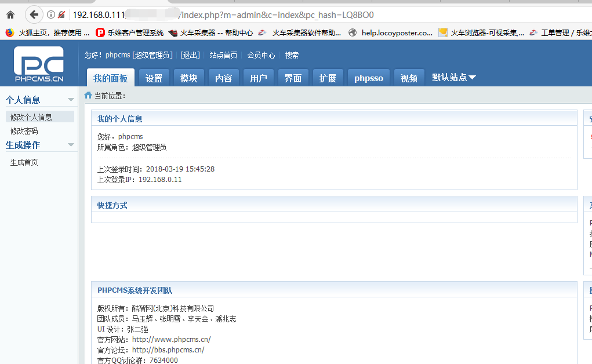Click the last login time 2018-03-19 15:45:28

coord(180,169)
